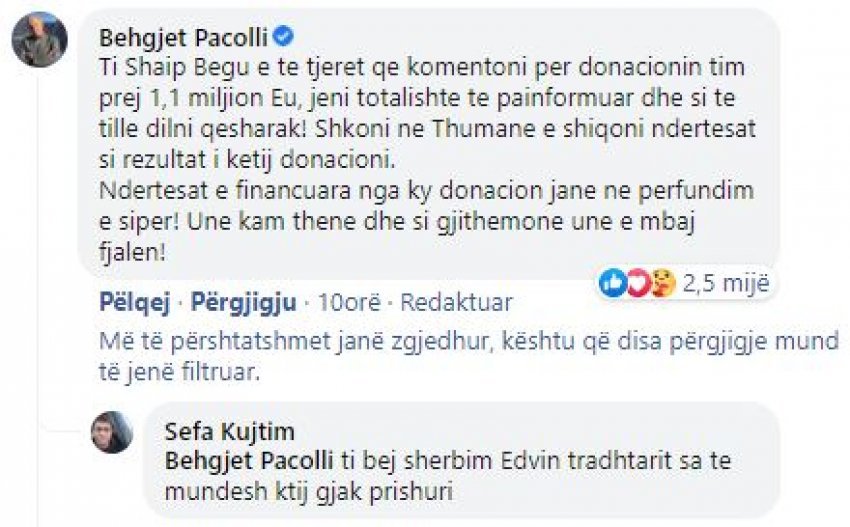The width and height of the screenshot is (850, 527).
Task: Click the bold Behgjet Pacolli mention in the reply
Action: click(249, 461)
